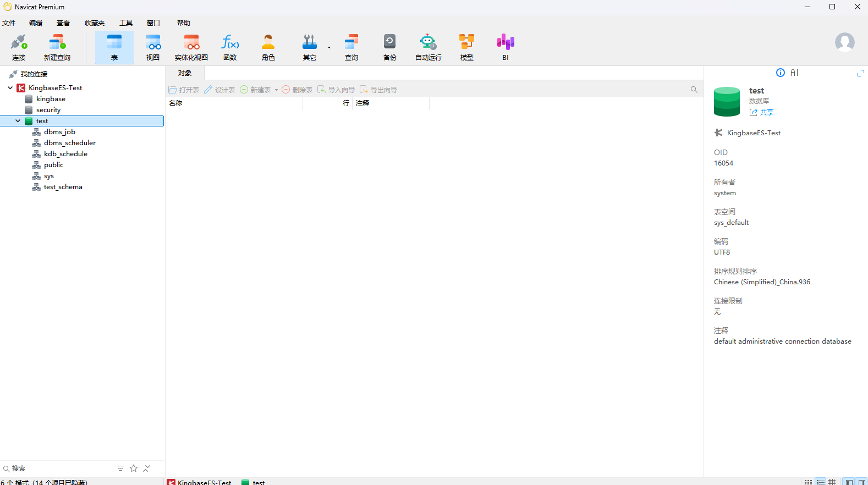This screenshot has height=485, width=868.
Task: Switch to detail table view
Action: (x=832, y=482)
